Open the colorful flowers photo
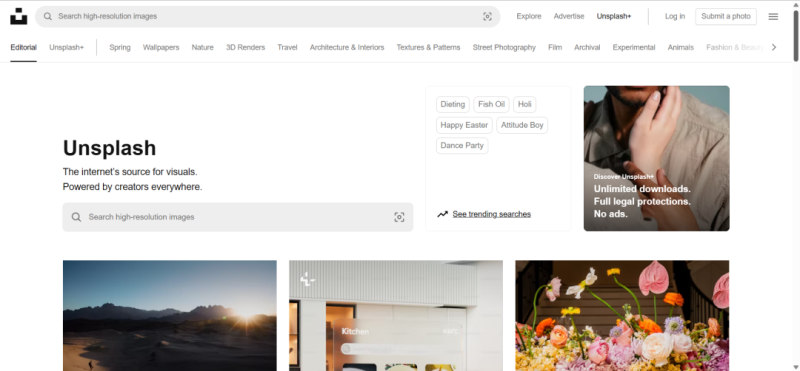The height and width of the screenshot is (371, 800). tap(622, 315)
